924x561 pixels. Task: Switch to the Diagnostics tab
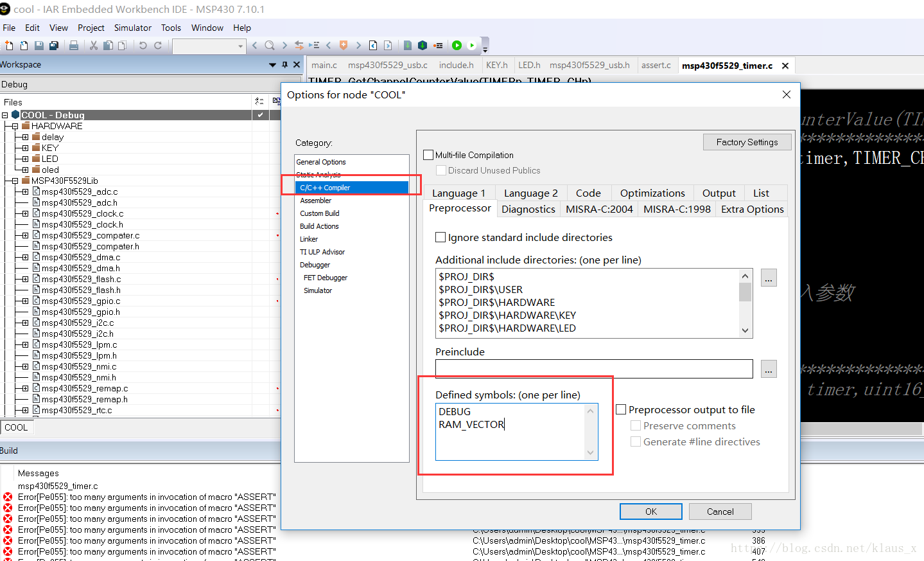[528, 209]
